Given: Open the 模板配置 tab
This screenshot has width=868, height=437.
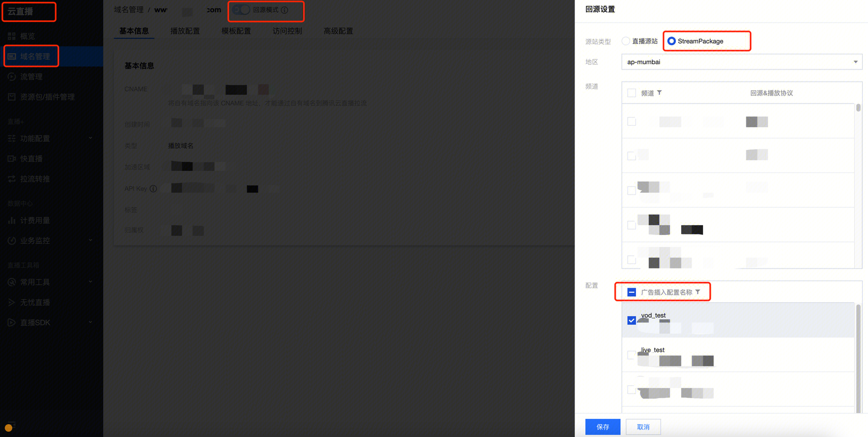Looking at the screenshot, I should point(236,31).
